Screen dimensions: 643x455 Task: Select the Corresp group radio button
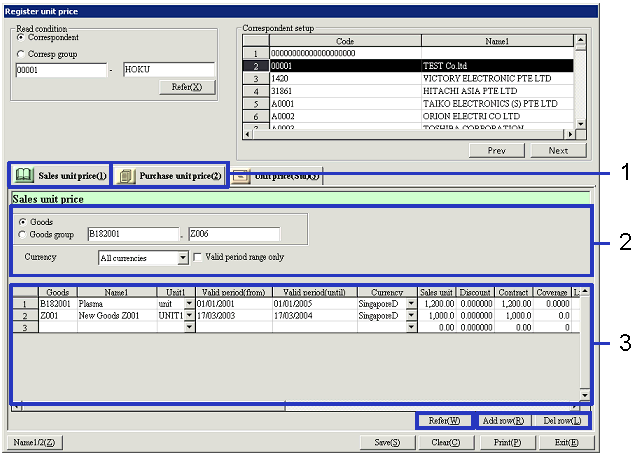[x=21, y=54]
